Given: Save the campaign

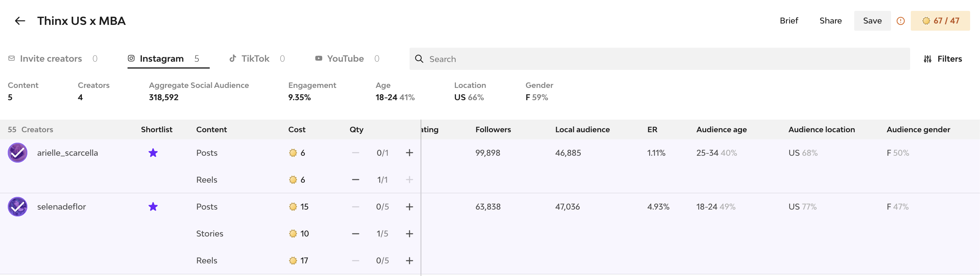Looking at the screenshot, I should 872,21.
